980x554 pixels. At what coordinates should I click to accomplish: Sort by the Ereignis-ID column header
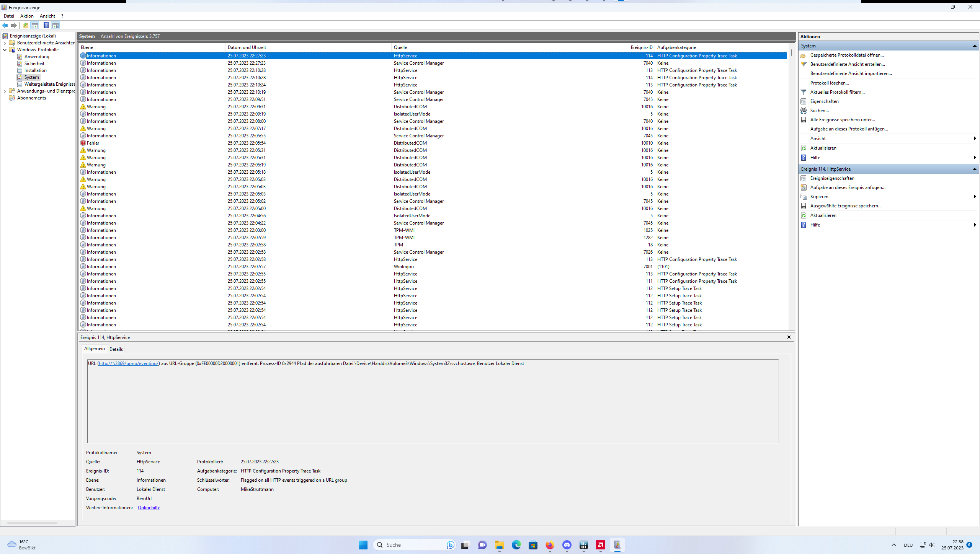(641, 47)
